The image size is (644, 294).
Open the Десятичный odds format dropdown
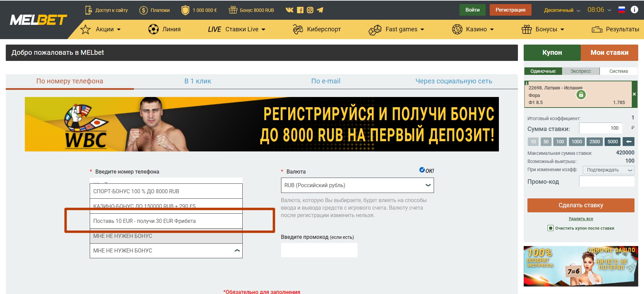pyautogui.click(x=562, y=10)
